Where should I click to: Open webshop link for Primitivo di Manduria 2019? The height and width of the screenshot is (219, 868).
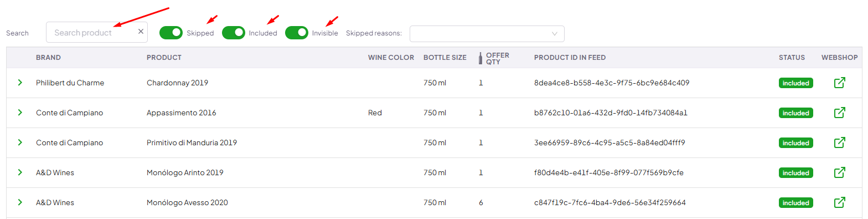tap(839, 143)
